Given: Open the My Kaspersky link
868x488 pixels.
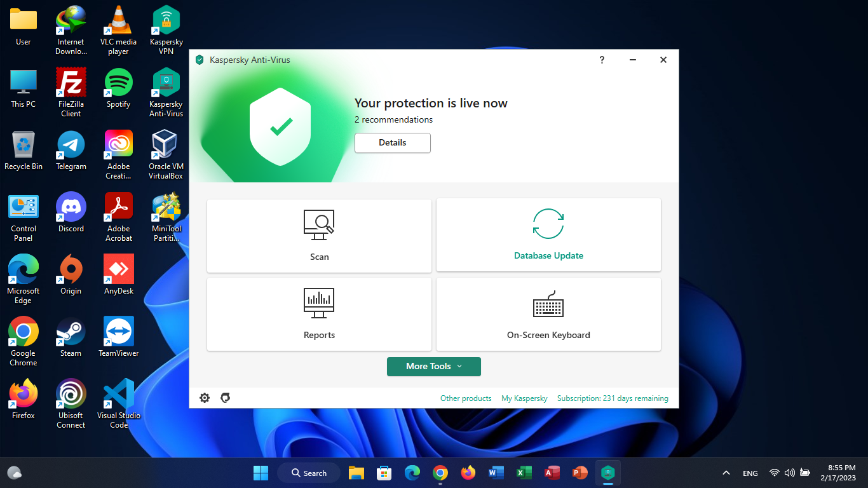Looking at the screenshot, I should click(524, 398).
